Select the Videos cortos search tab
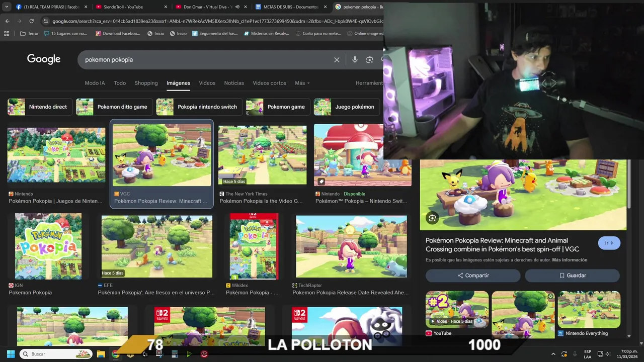The image size is (644, 362). pos(269,83)
